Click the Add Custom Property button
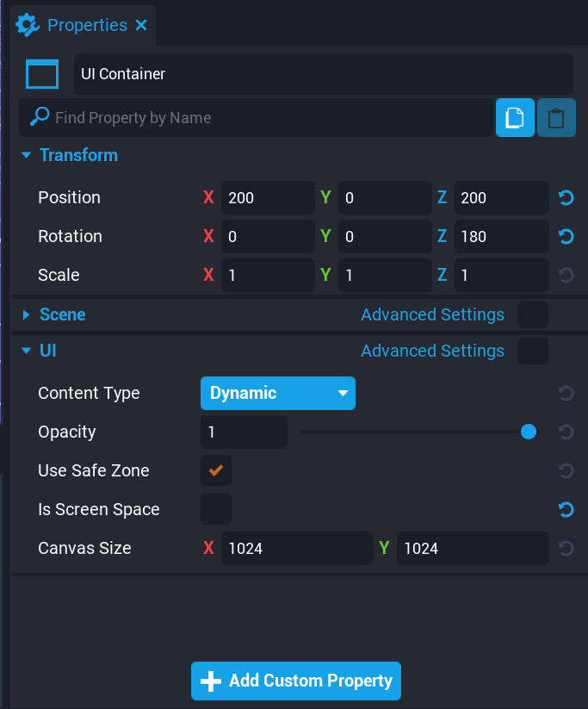 296,681
